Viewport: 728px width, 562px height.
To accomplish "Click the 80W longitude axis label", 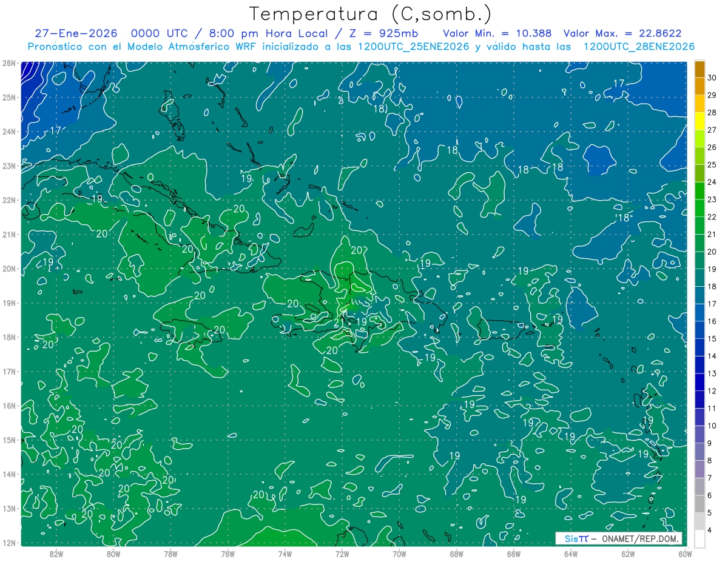I will pos(113,554).
